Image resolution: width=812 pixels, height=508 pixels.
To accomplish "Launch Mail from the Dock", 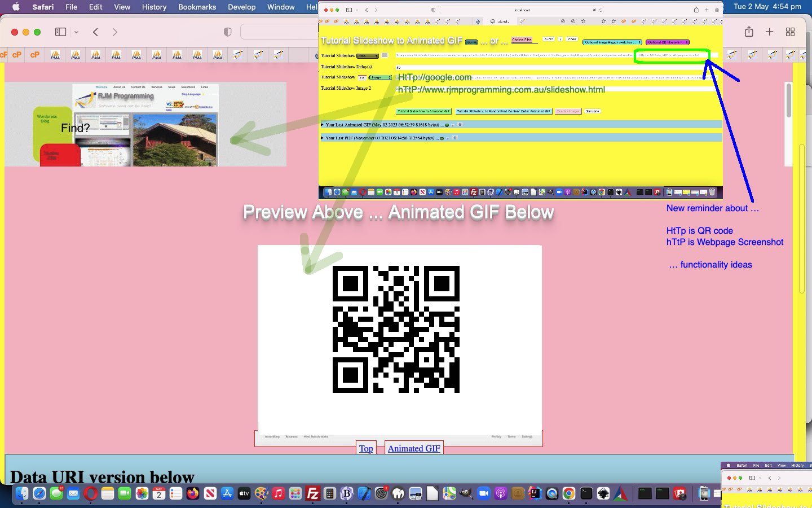I will click(73, 493).
